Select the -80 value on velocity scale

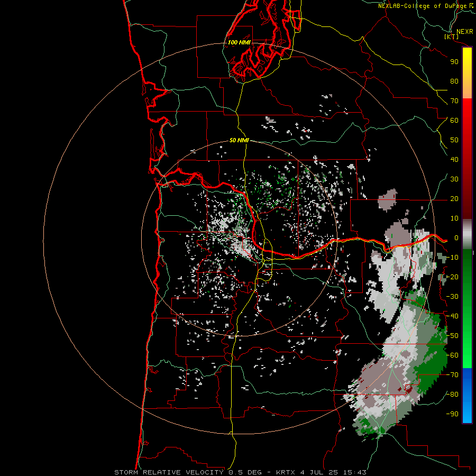tap(452, 395)
